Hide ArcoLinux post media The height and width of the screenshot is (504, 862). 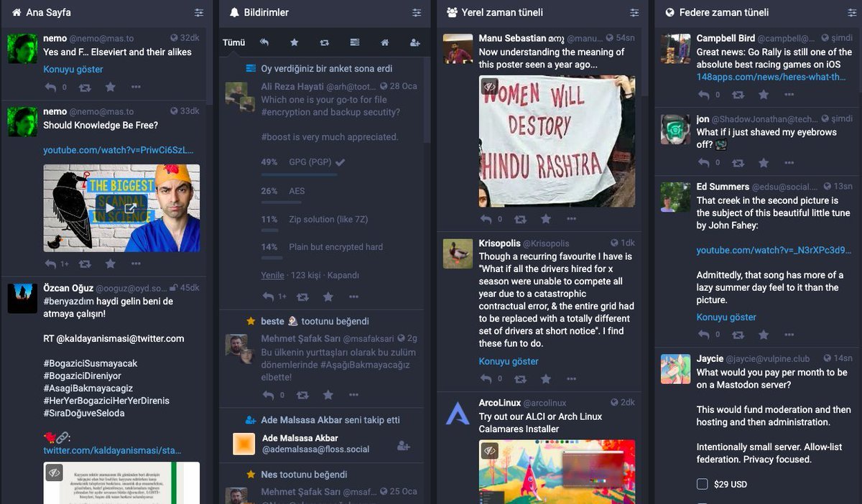pos(490,451)
